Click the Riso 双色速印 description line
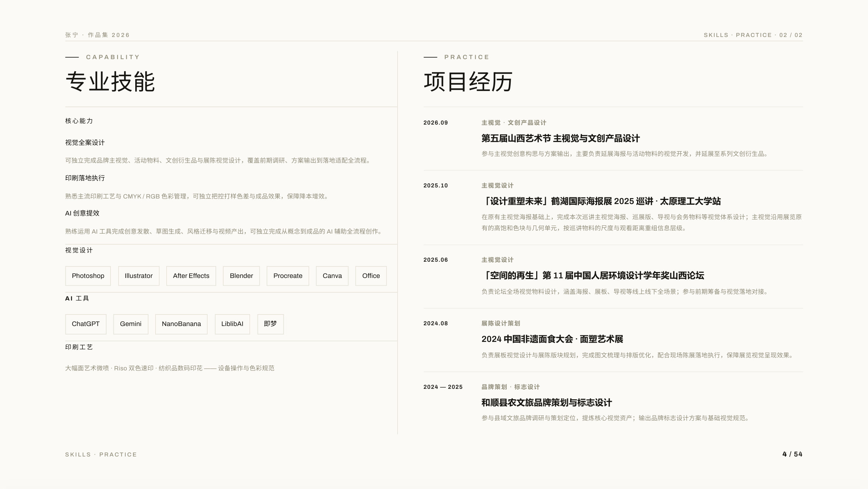Viewport: 868px width, 489px height. 170,368
